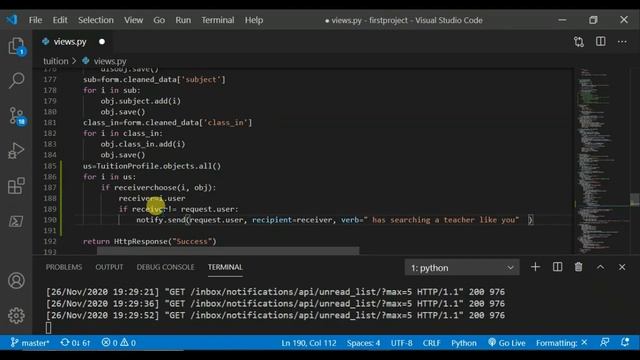
Task: Open errors and warnings count
Action: [119, 343]
